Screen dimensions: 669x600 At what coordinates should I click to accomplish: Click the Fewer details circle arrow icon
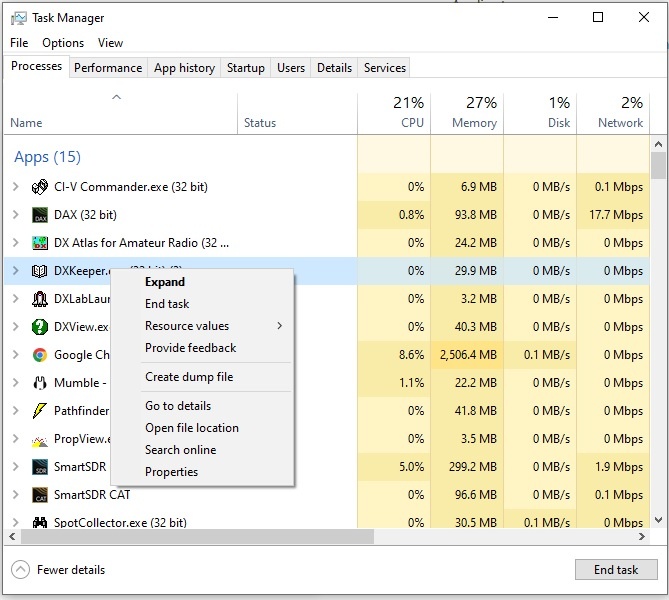pos(20,569)
